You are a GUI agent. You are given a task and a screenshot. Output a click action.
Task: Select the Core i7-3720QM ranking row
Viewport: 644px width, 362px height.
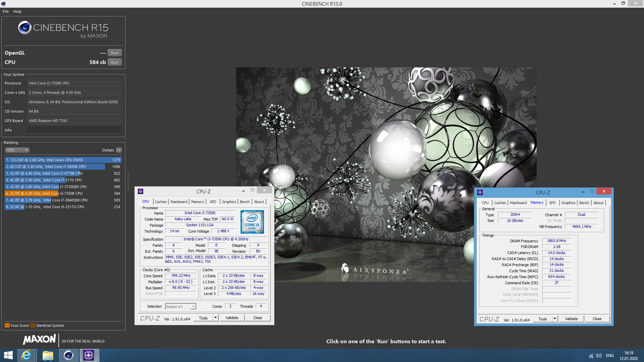63,187
